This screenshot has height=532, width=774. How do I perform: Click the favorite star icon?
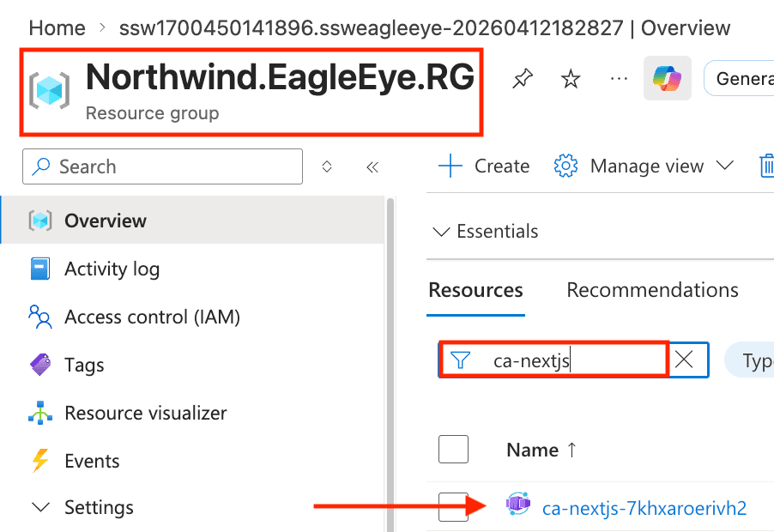[x=571, y=80]
